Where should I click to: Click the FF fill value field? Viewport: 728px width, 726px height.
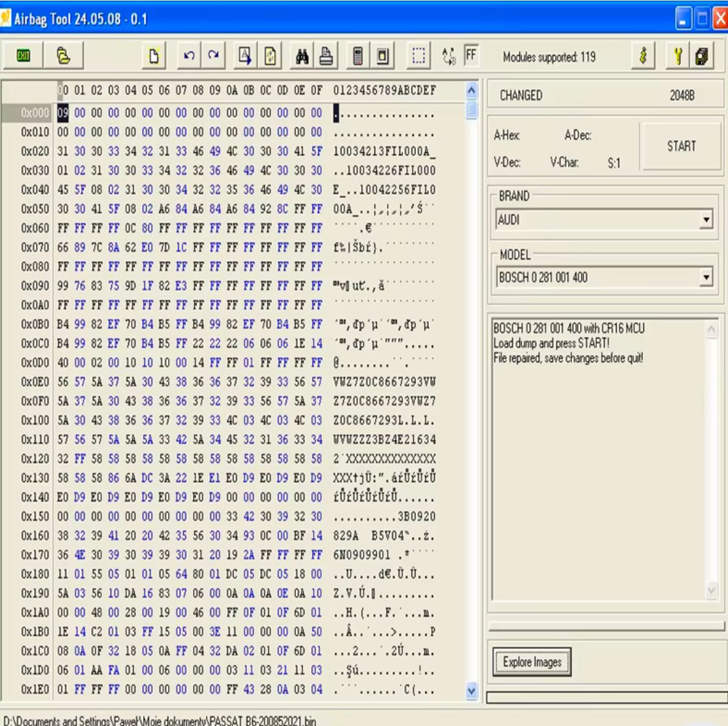(x=471, y=56)
